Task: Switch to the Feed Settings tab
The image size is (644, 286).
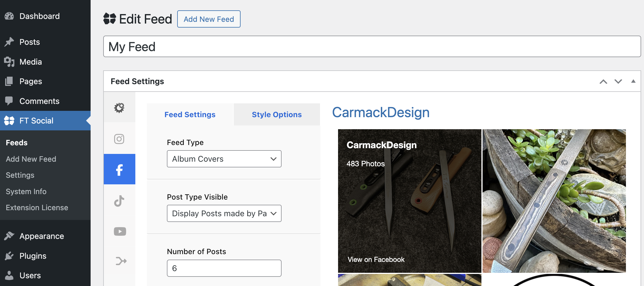Action: 190,115
